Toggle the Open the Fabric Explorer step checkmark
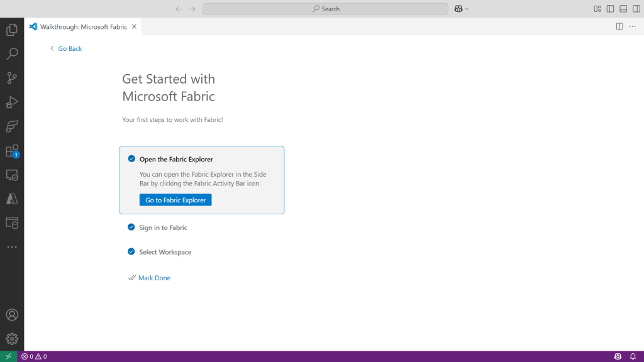 (131, 159)
